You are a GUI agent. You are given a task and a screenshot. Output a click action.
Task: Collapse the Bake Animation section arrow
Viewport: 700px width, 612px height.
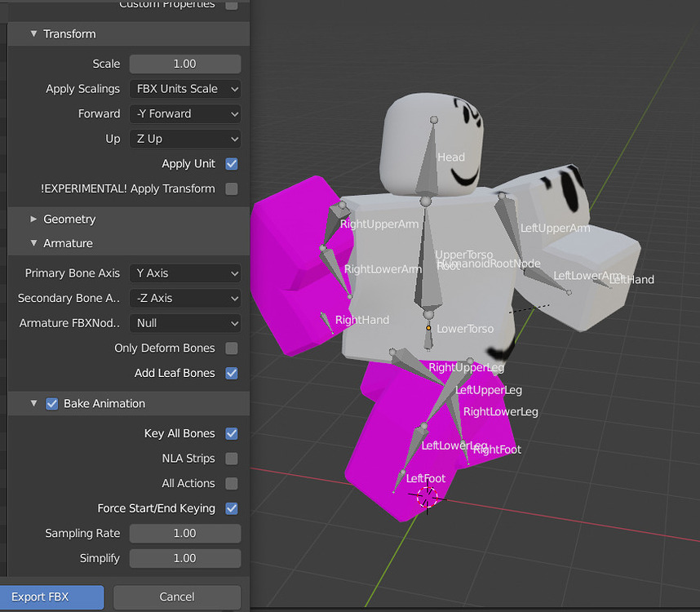click(x=33, y=404)
